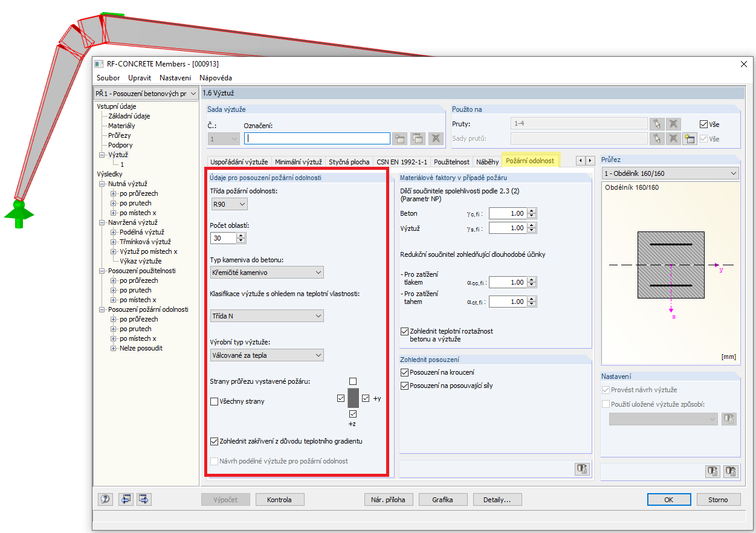
Task: Expand Nutná výztuž po průřezech node
Action: pos(114,193)
